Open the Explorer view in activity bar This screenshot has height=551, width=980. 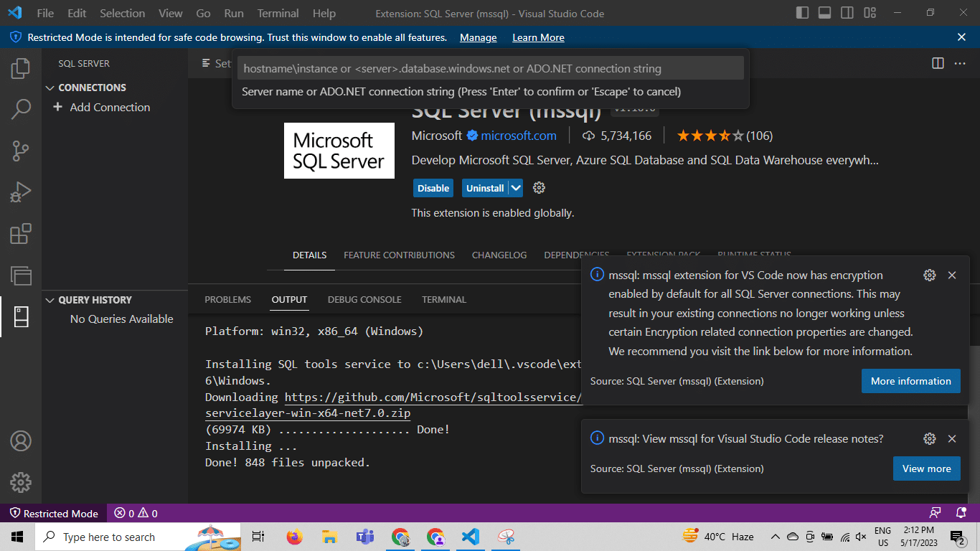click(x=21, y=69)
